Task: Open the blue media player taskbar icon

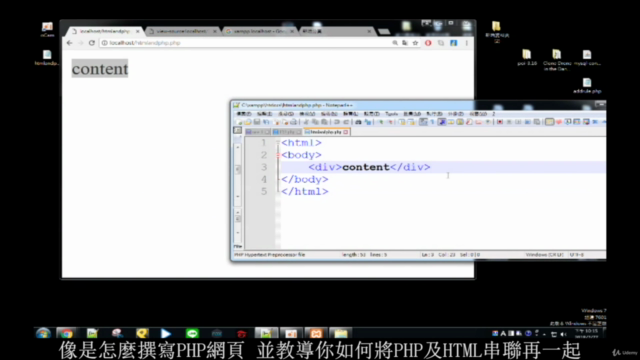Action: point(166,333)
